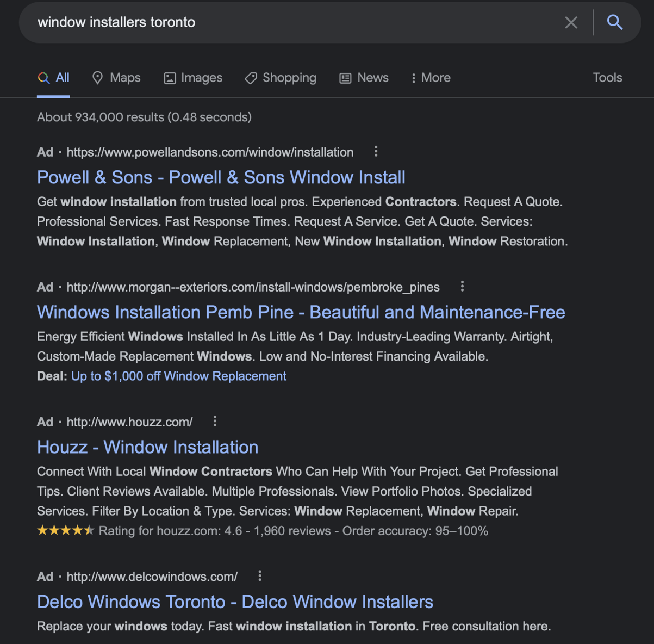The height and width of the screenshot is (644, 654).
Task: Clear the search query with the X icon
Action: pyautogui.click(x=571, y=22)
